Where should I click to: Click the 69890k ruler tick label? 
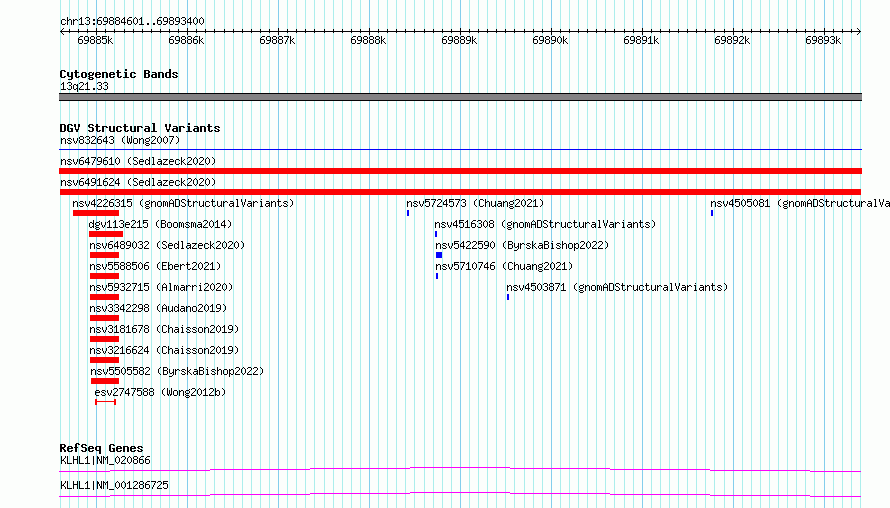(550, 40)
